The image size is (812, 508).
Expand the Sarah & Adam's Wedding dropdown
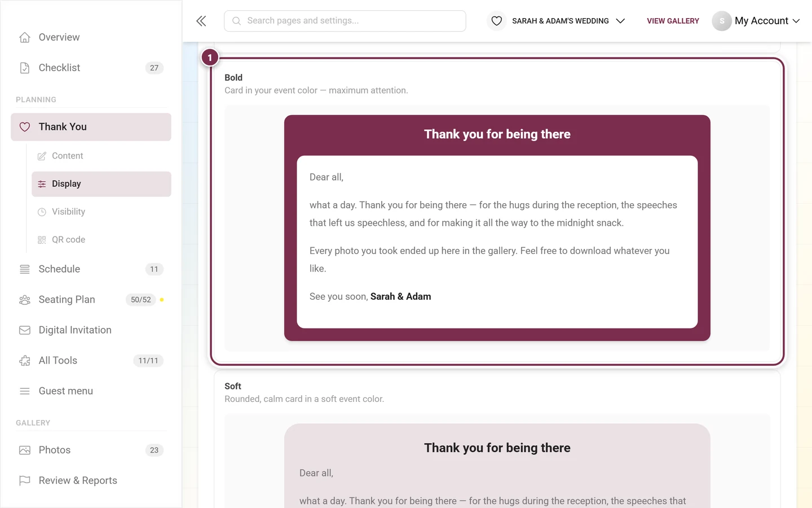tap(556, 21)
